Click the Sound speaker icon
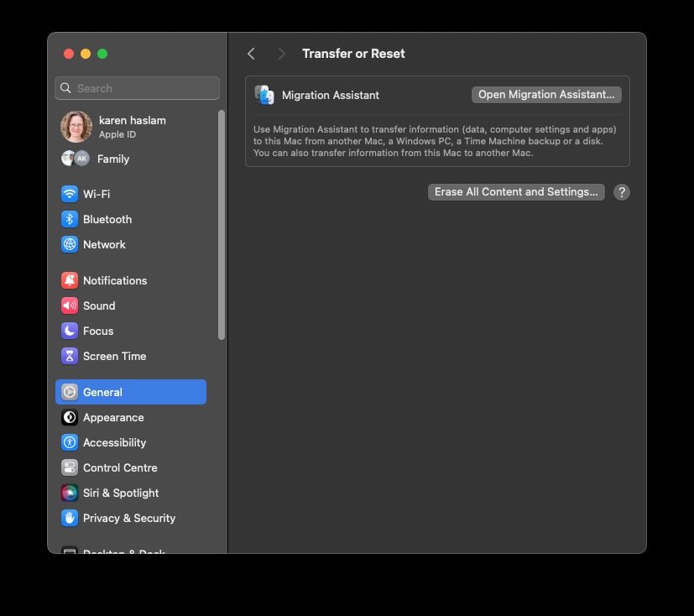Screen dimensions: 694x616 pyautogui.click(x=70, y=305)
